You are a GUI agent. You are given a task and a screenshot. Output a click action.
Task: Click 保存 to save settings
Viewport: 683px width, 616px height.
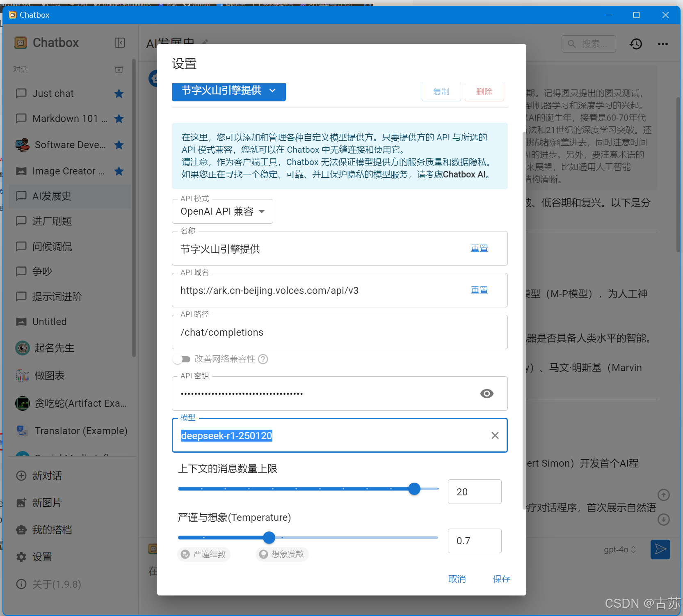pyautogui.click(x=501, y=579)
